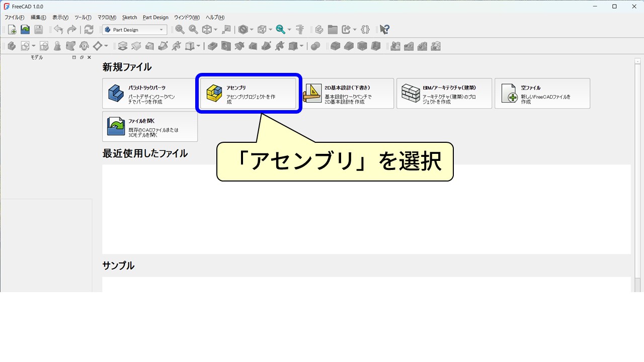This screenshot has height=362, width=644.
Task: Click the caliper measure icon
Action: [300, 30]
